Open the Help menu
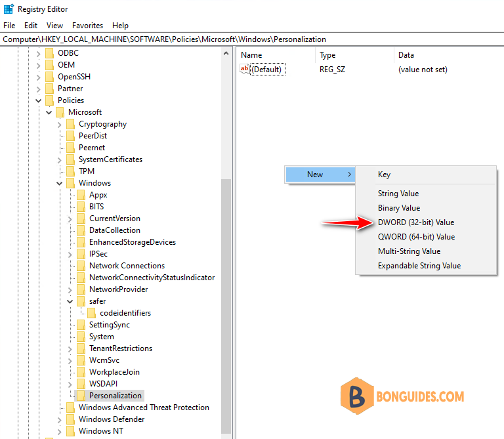Viewport: 504px width, 439px height. [x=120, y=26]
